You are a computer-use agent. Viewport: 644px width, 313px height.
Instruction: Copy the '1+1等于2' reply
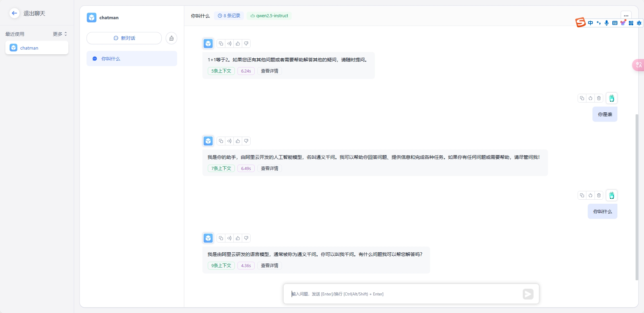pos(221,44)
